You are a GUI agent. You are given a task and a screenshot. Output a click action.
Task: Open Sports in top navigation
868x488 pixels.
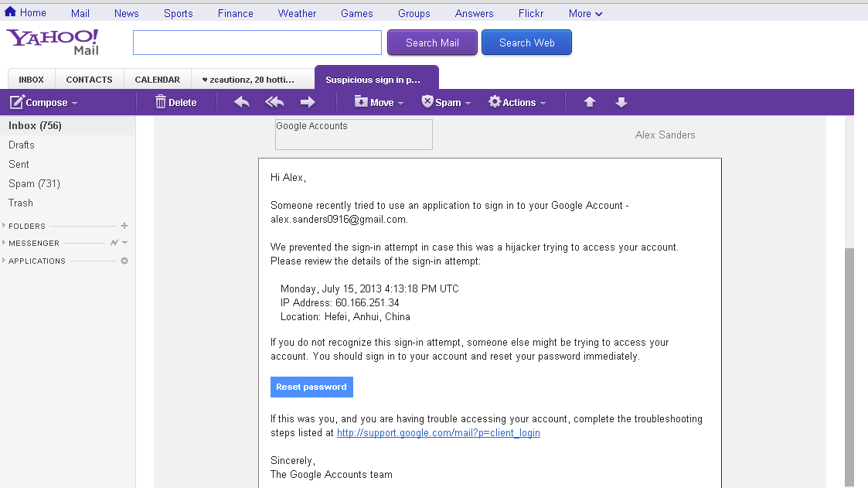pyautogui.click(x=179, y=13)
